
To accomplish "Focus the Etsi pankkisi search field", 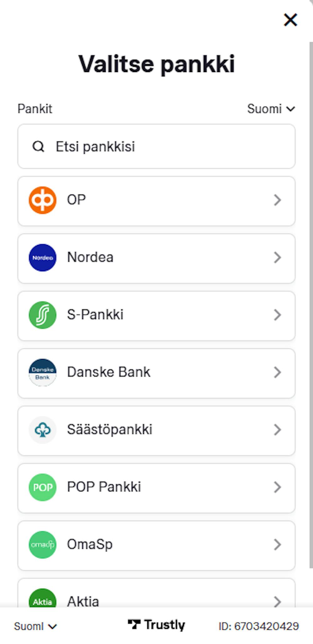I will click(x=156, y=146).
